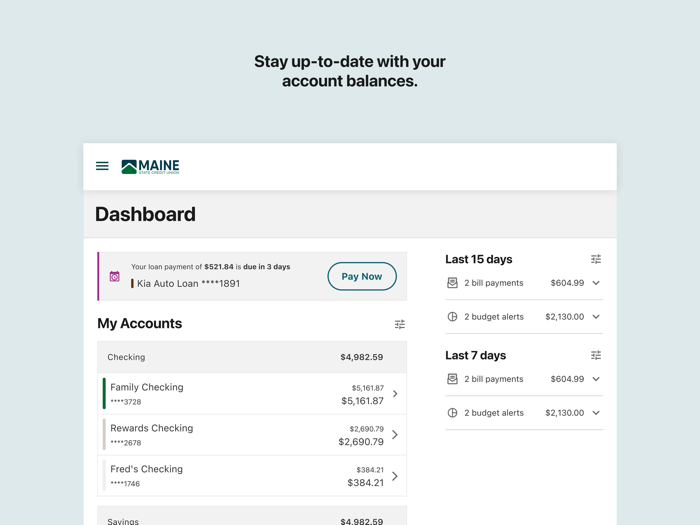Image resolution: width=700 pixels, height=525 pixels.
Task: Open Last 15 days filter settings icon
Action: coord(596,259)
